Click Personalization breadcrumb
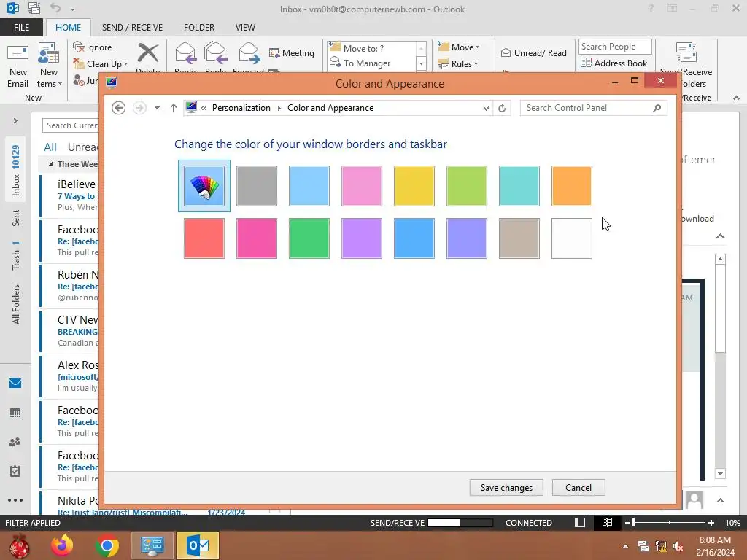This screenshot has height=560, width=747. [241, 108]
